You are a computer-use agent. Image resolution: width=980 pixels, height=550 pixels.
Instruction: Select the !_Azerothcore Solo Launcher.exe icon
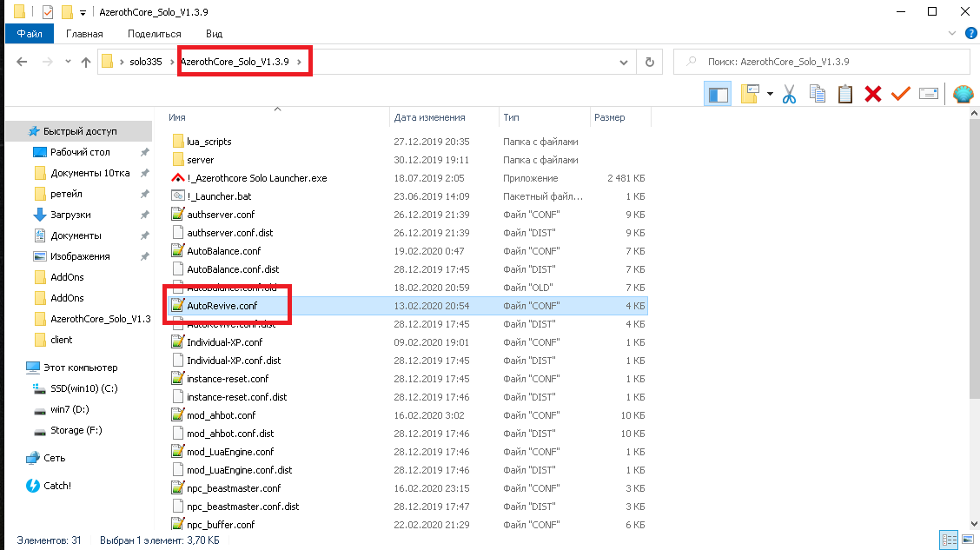tap(177, 178)
